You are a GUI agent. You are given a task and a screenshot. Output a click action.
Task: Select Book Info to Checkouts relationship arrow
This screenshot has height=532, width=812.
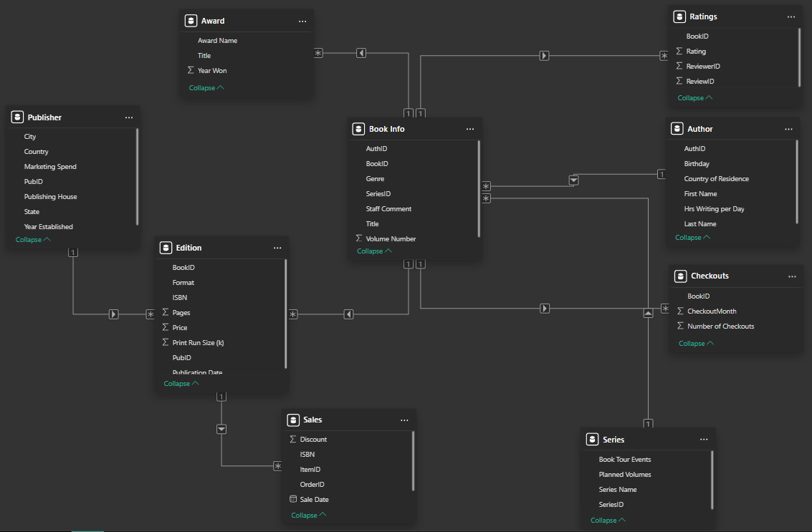545,309
